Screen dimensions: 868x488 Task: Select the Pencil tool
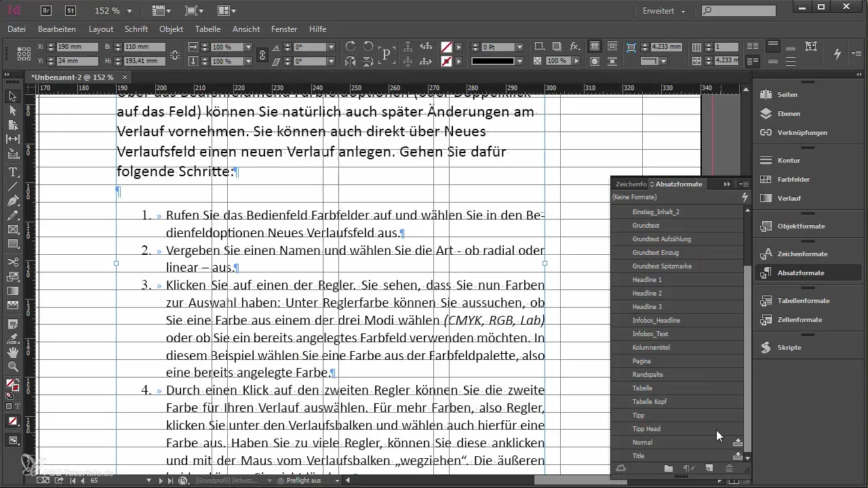point(12,215)
